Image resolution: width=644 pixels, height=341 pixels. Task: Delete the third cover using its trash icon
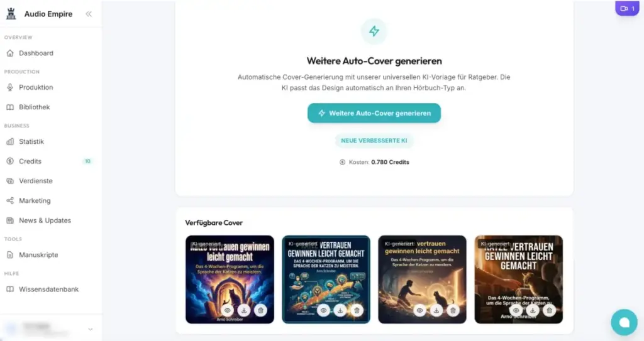[x=453, y=310]
